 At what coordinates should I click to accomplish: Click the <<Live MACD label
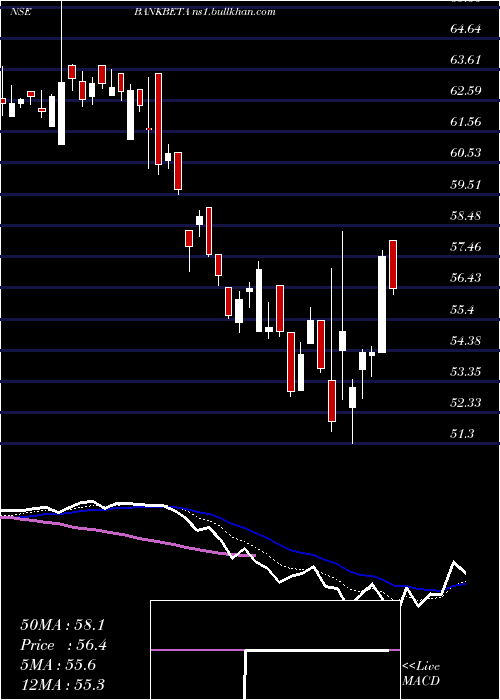point(421,674)
